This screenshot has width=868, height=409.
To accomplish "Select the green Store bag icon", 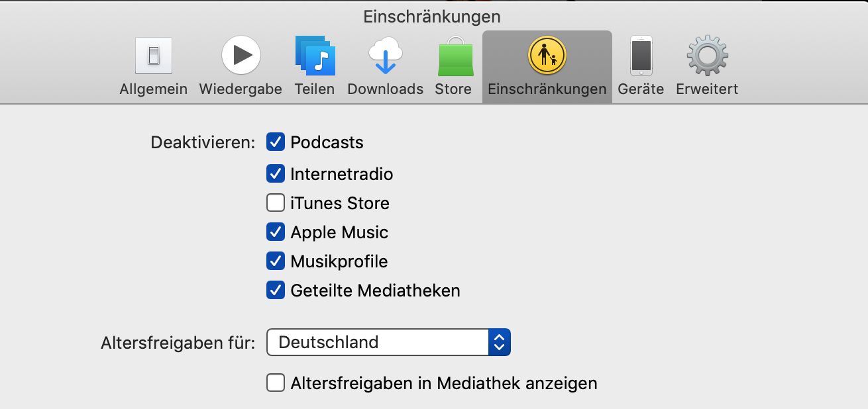I will 454,57.
